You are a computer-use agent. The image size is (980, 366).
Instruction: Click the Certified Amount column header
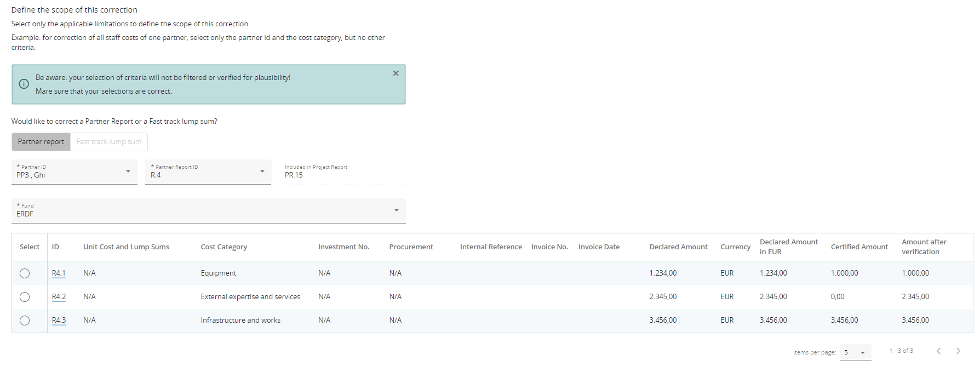tap(859, 247)
